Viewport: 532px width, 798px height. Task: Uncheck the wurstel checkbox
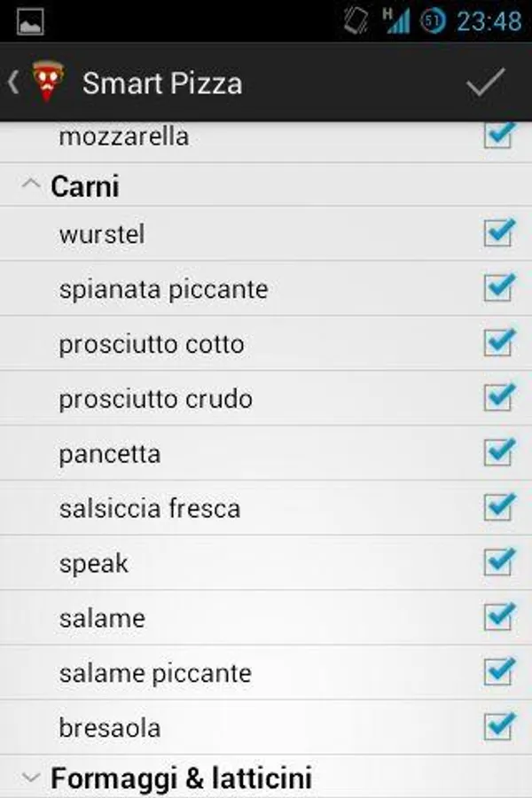coord(498,234)
